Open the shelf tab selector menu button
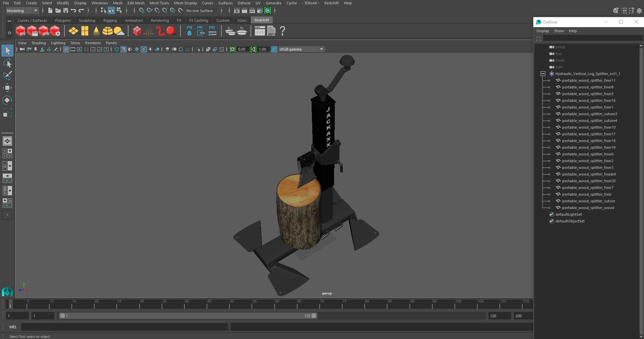644x339 pixels. click(x=9, y=21)
